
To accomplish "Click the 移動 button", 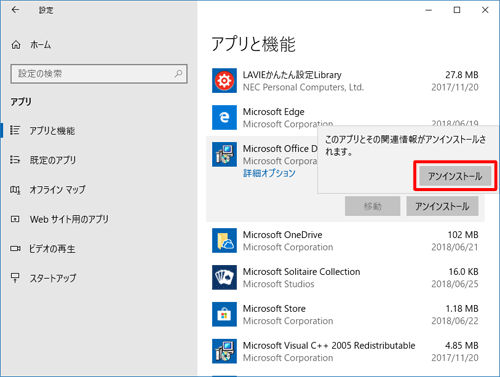I will pyautogui.click(x=373, y=206).
